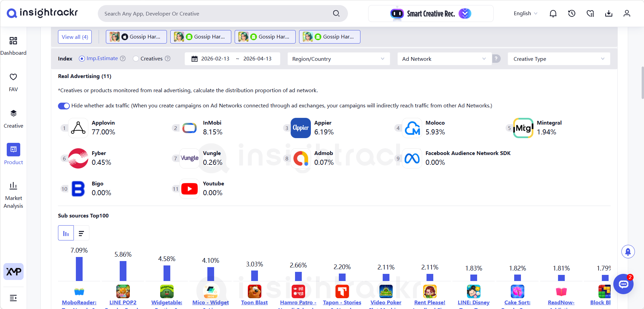
Task: Expand the Ad Network dropdown
Action: (444, 59)
